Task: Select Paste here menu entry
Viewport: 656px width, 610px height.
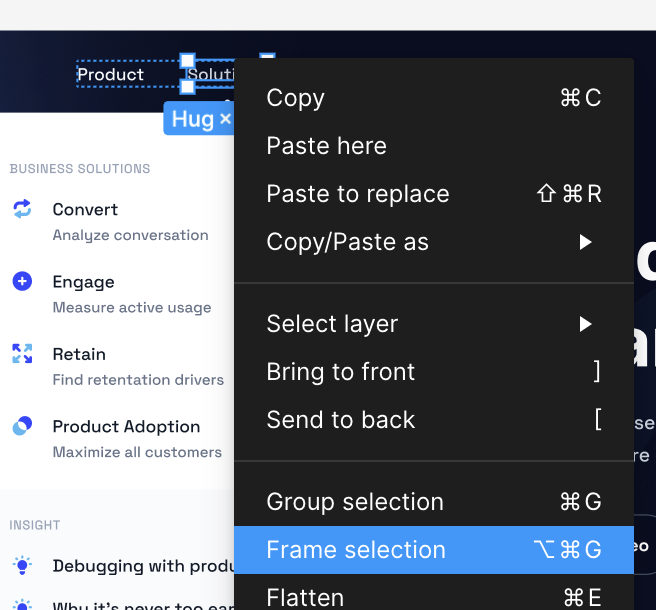Action: (434, 146)
